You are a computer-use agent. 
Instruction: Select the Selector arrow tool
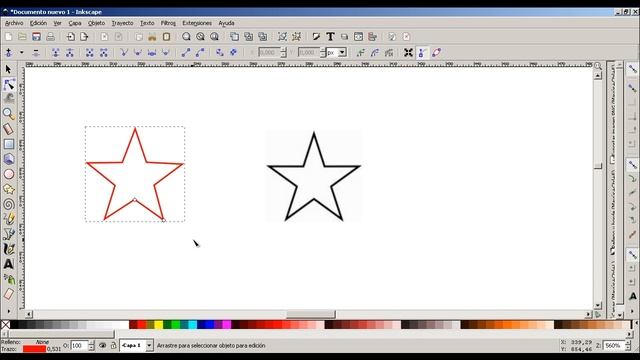pos(9,69)
